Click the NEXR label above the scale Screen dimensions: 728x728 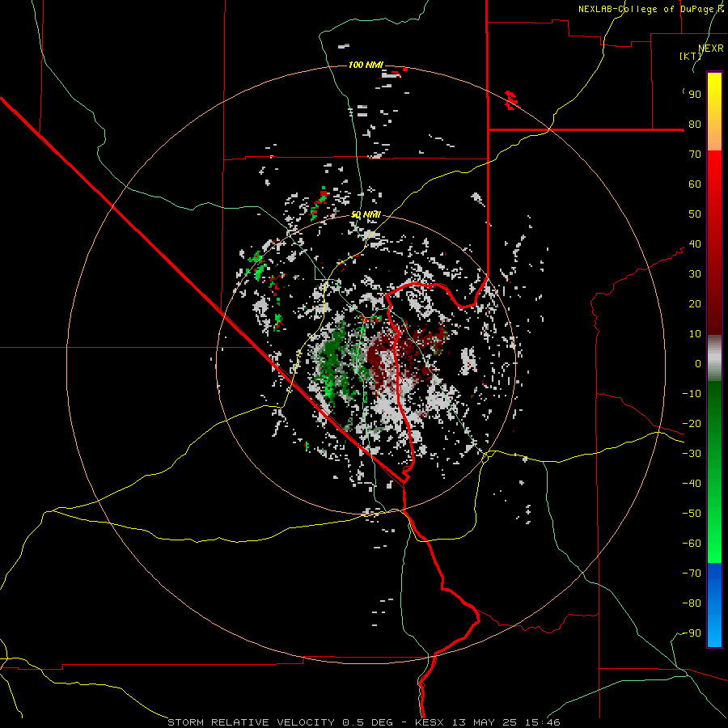tap(711, 49)
